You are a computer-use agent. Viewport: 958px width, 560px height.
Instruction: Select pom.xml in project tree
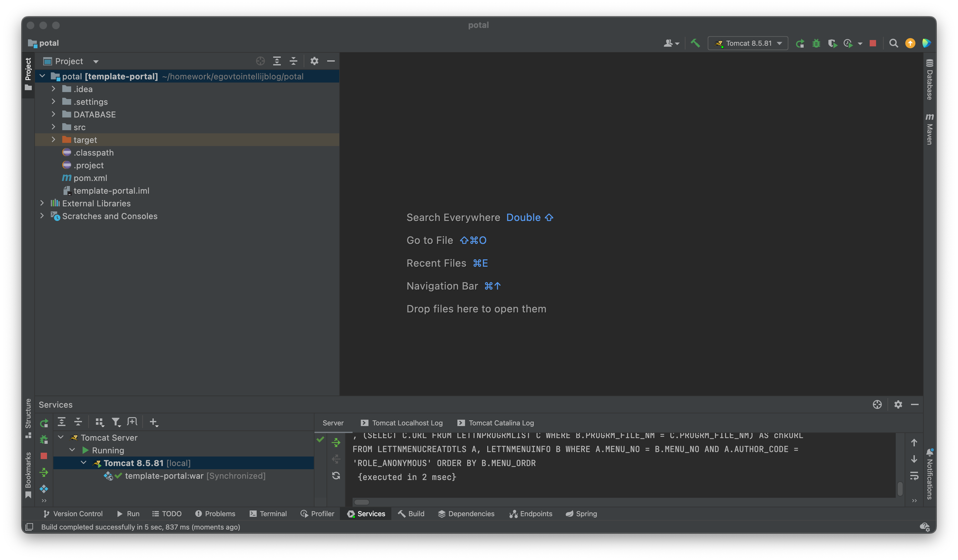point(90,178)
